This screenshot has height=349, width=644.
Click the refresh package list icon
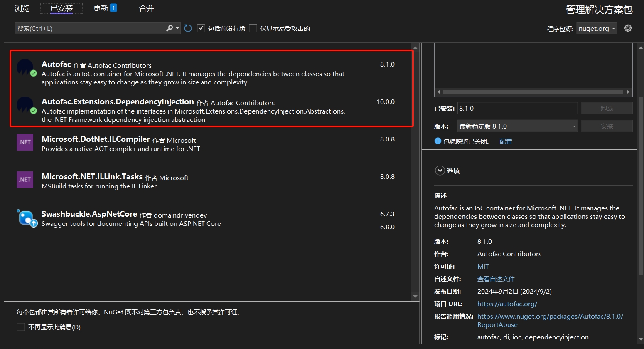point(188,28)
